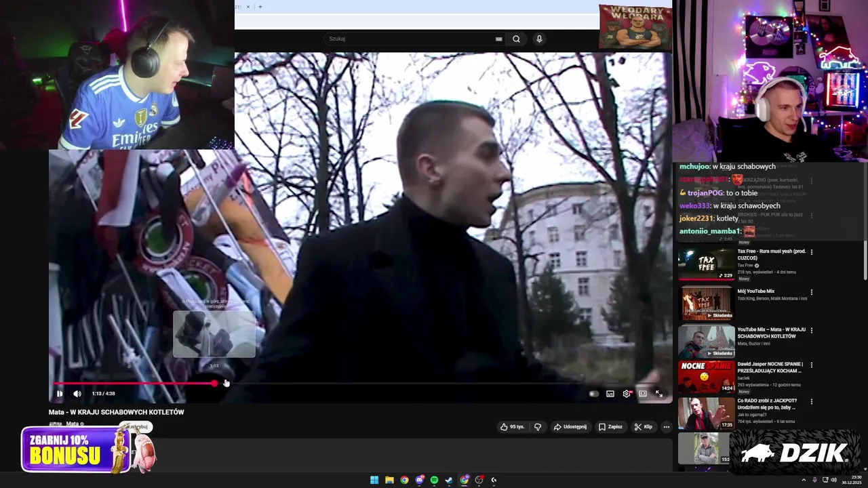Click the recommendations sidebar scrollbar
The height and width of the screenshot is (488, 868).
pyautogui.click(x=865, y=261)
